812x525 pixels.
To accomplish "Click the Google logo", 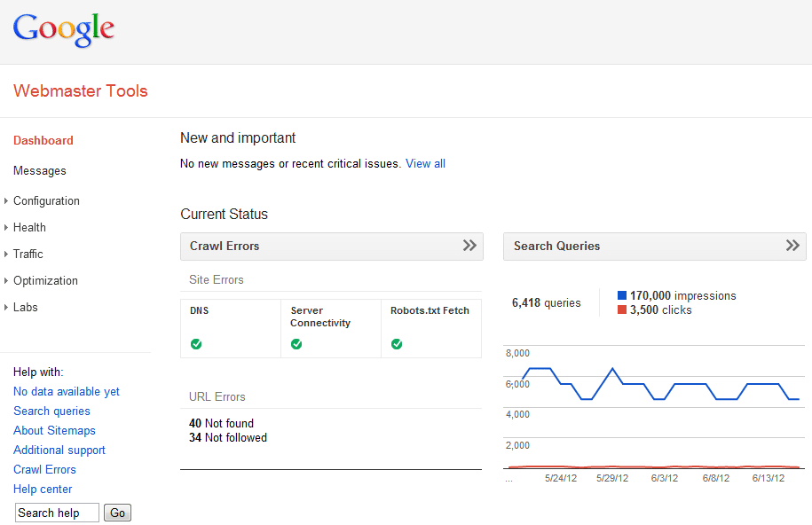I will 64,29.
